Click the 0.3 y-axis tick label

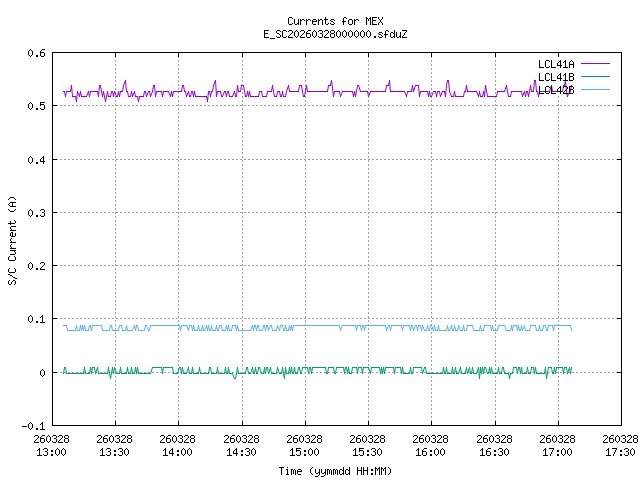point(34,213)
